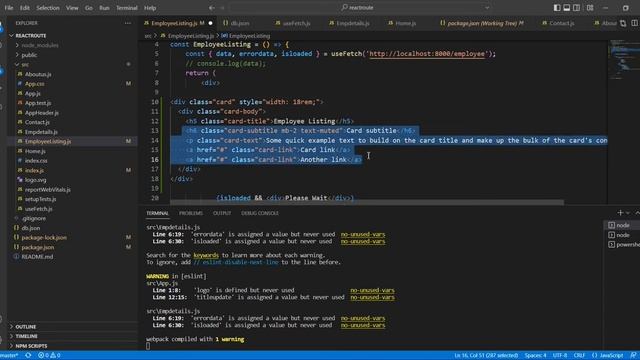
Task: Open the launch profile dropdown arrow
Action: point(628,213)
